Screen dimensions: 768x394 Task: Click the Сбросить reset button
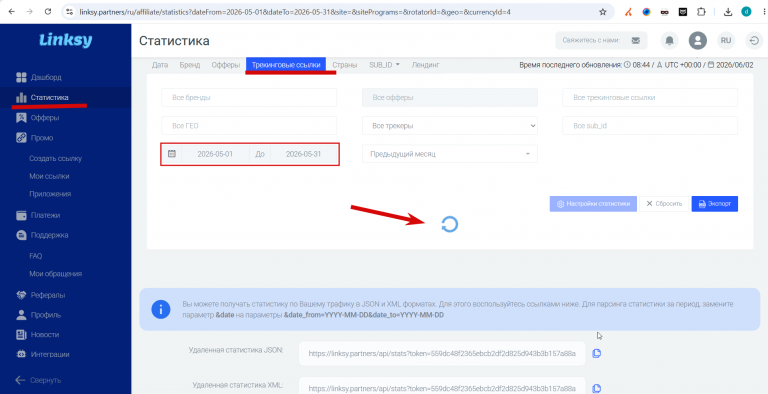coord(664,204)
